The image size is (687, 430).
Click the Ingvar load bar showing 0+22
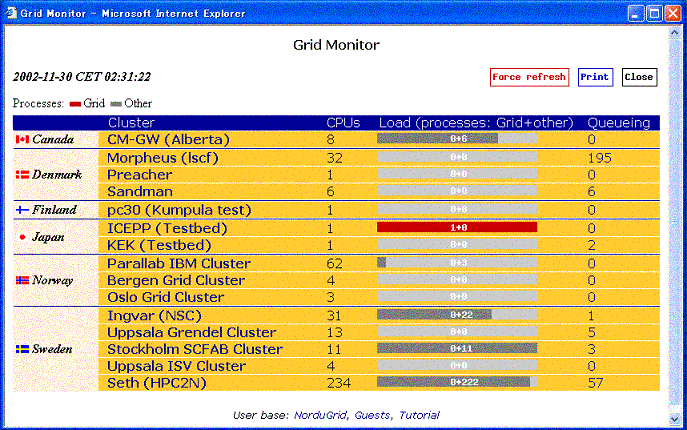457,315
